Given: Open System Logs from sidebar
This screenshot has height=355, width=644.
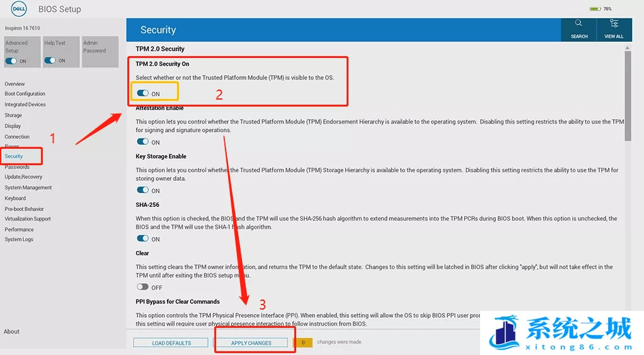Looking at the screenshot, I should [x=19, y=240].
